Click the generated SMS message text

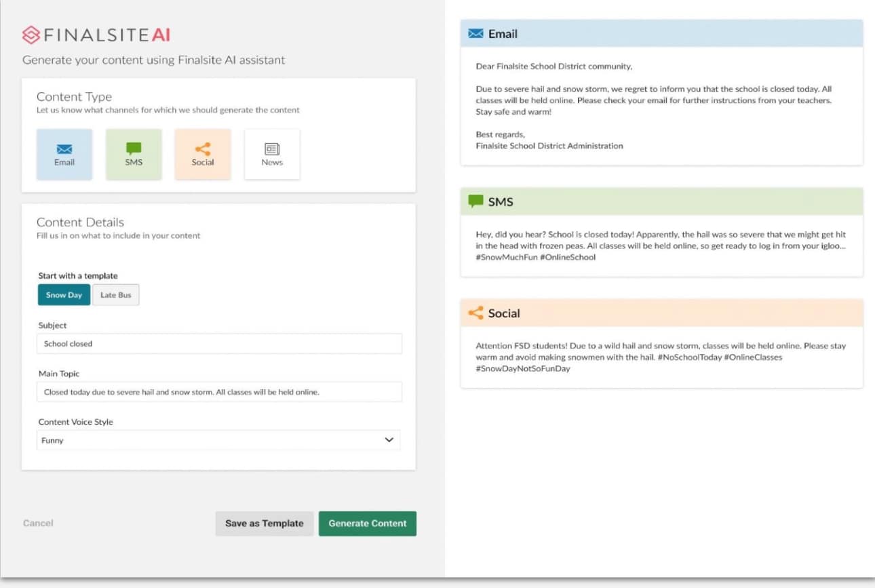[660, 246]
